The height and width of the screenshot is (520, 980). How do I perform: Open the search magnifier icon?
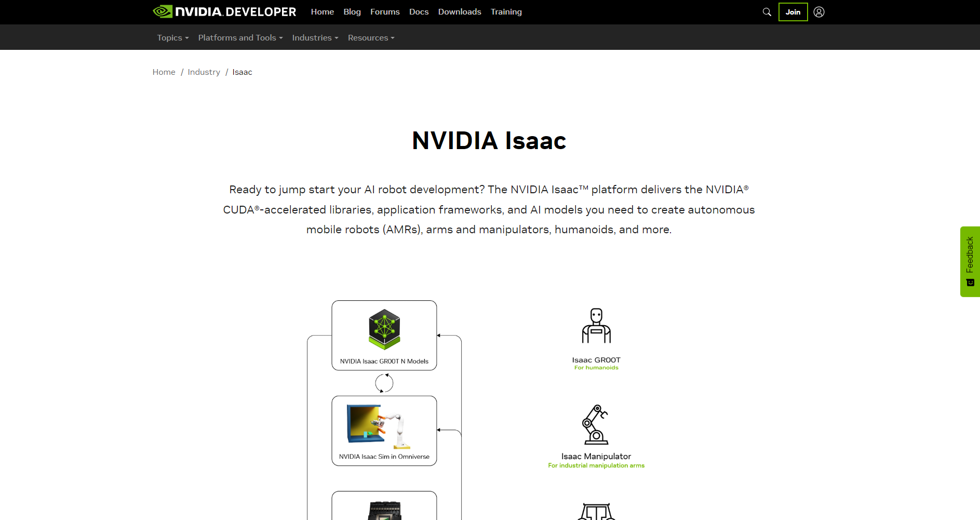pyautogui.click(x=767, y=12)
